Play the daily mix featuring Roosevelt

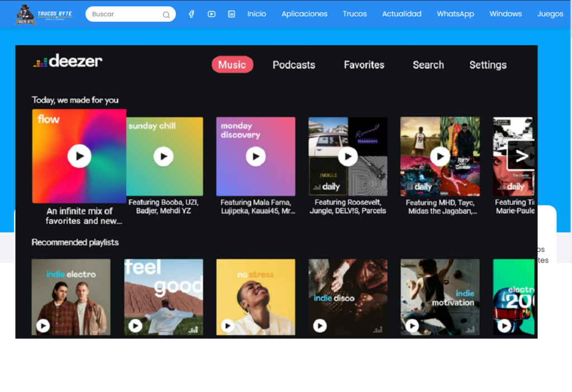347,156
